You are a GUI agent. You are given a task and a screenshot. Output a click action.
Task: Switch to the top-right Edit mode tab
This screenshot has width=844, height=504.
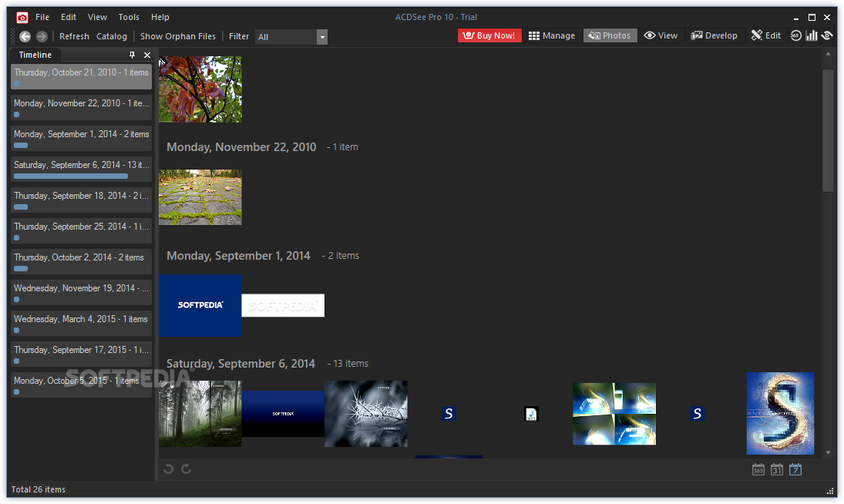(x=766, y=35)
